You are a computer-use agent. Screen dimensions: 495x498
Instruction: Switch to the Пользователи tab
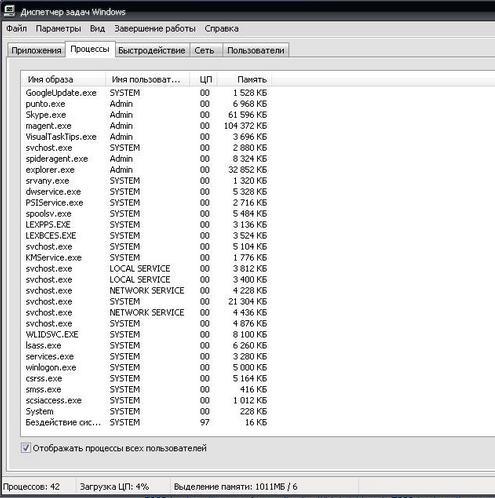click(x=256, y=50)
